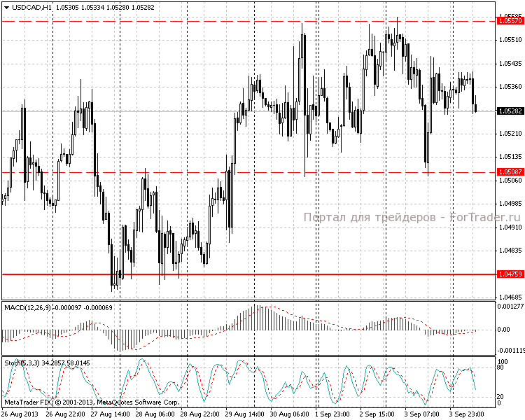Click the Stochastic 20 level label
Image resolution: width=525 pixels, height=420 pixels.
(500, 397)
